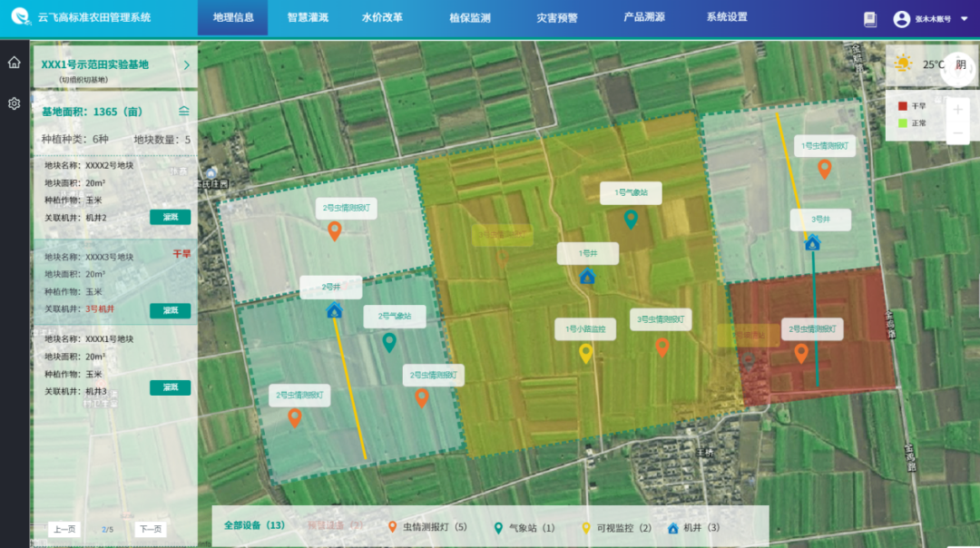The height and width of the screenshot is (548, 980).
Task: Open the red 3号机井 link
Action: click(x=100, y=309)
